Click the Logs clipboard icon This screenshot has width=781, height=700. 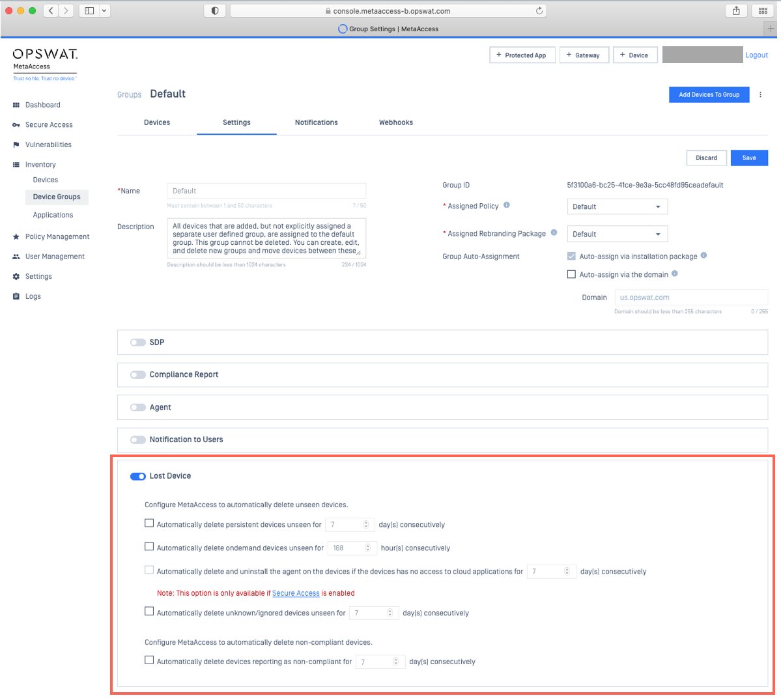click(x=16, y=297)
